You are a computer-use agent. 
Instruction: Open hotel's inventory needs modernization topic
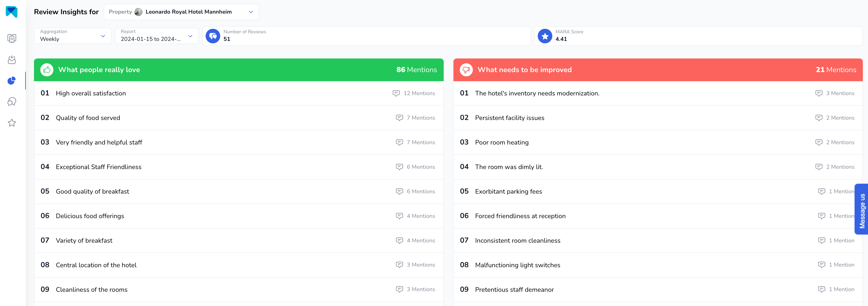658,93
